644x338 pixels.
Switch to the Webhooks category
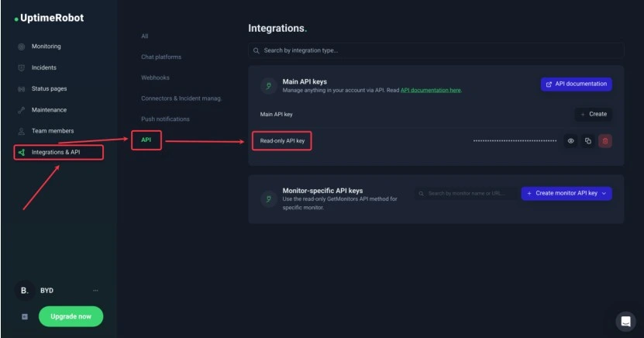point(155,78)
